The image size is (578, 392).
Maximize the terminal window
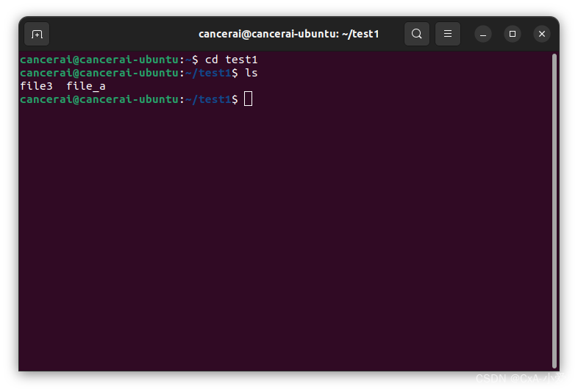(513, 34)
